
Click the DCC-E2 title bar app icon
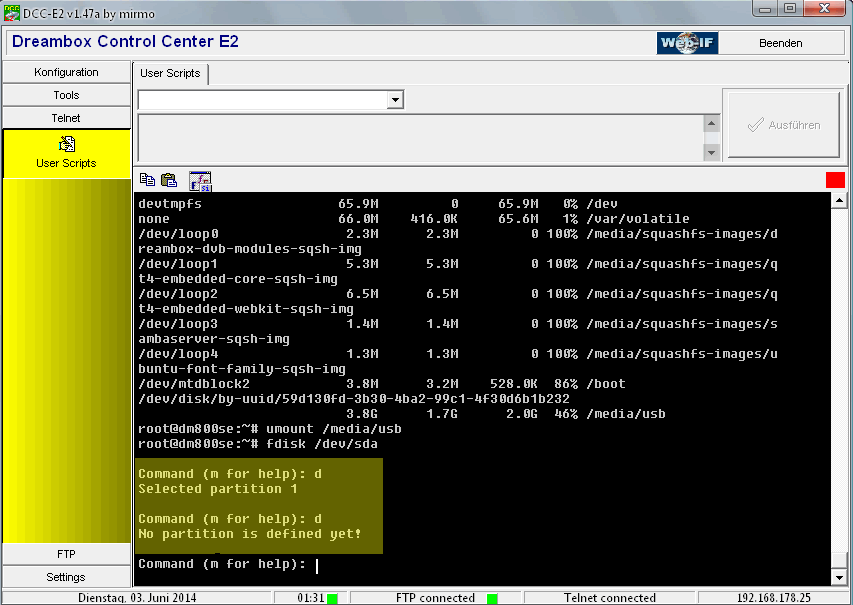[12, 10]
